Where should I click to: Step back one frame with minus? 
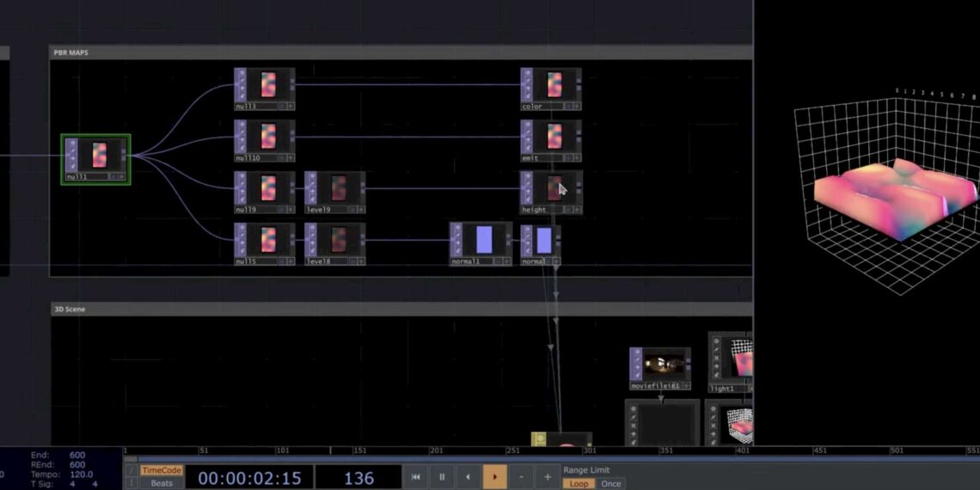[x=521, y=477]
